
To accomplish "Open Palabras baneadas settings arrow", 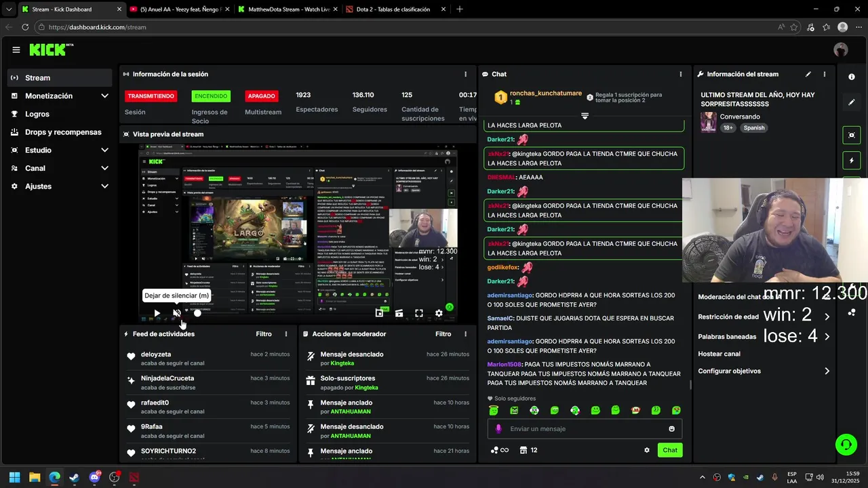I will point(827,336).
